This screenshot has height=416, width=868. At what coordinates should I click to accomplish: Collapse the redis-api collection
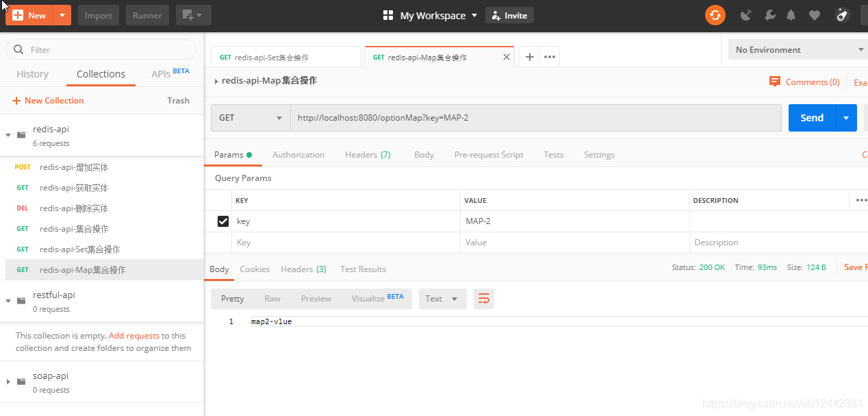(x=8, y=135)
